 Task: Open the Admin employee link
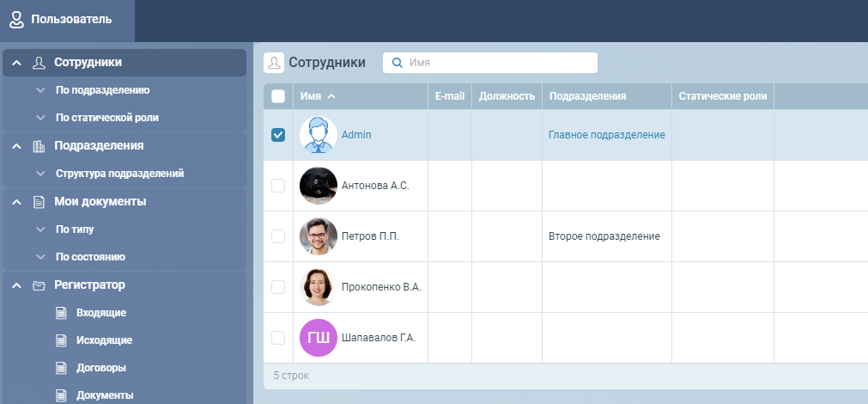(x=356, y=135)
